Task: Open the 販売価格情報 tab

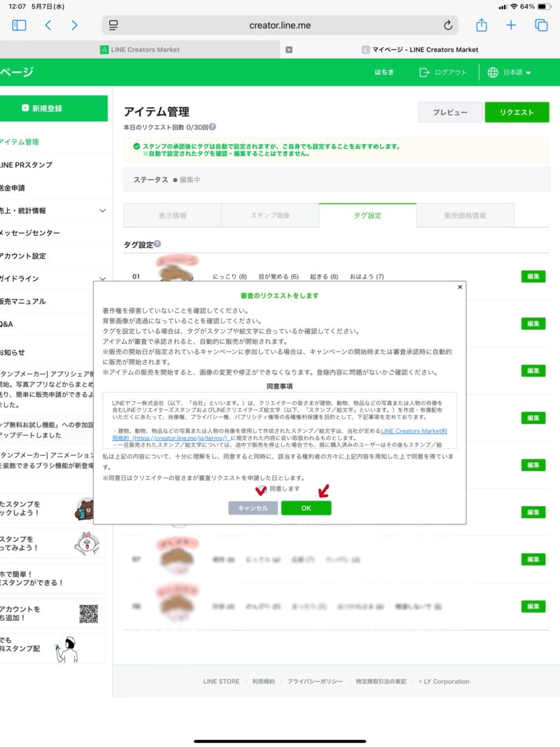Action: (x=465, y=216)
